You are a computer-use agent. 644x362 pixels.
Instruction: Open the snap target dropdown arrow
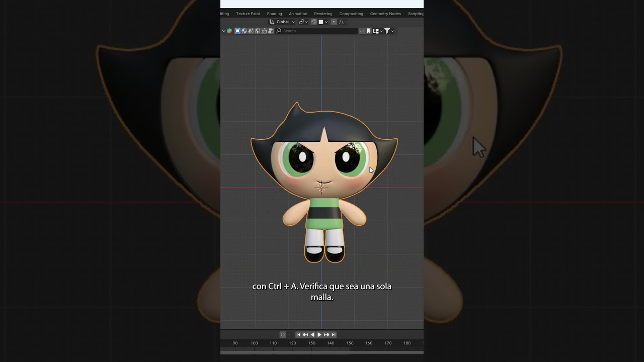pyautogui.click(x=326, y=22)
